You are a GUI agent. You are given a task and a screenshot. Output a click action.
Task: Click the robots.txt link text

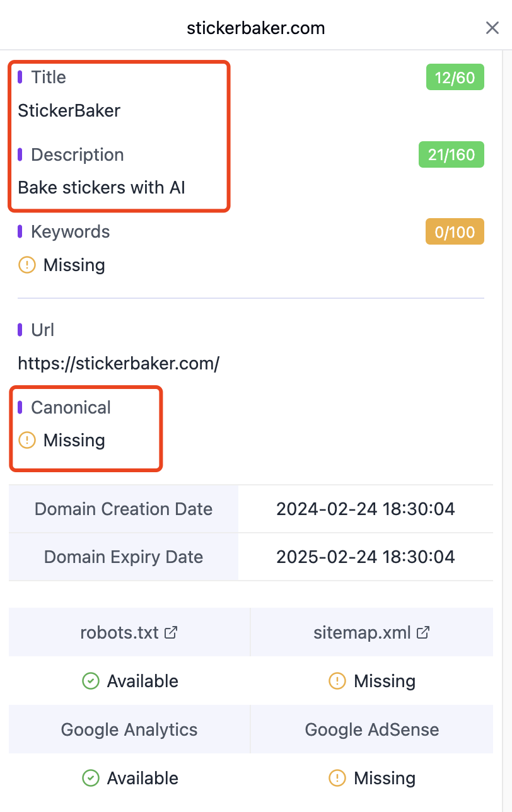pyautogui.click(x=119, y=632)
